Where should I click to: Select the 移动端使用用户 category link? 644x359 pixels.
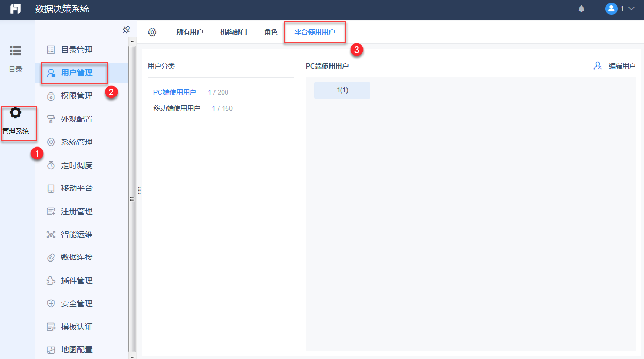177,108
